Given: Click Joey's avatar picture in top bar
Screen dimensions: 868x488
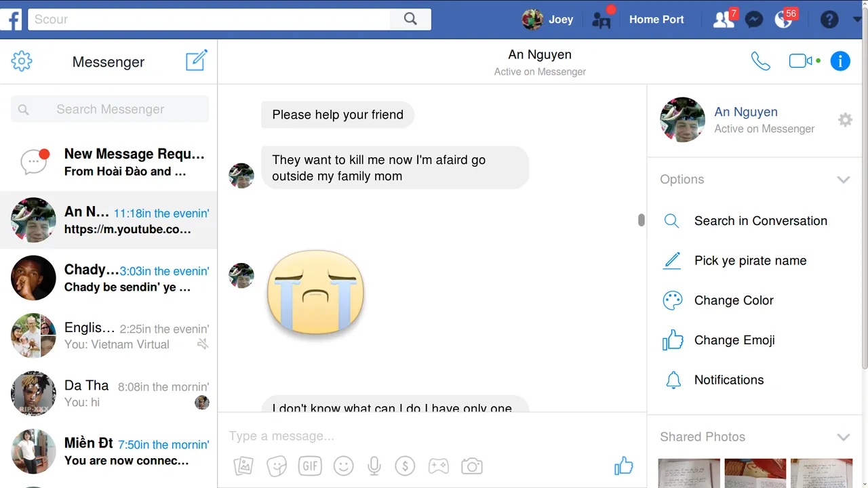Looking at the screenshot, I should (532, 19).
